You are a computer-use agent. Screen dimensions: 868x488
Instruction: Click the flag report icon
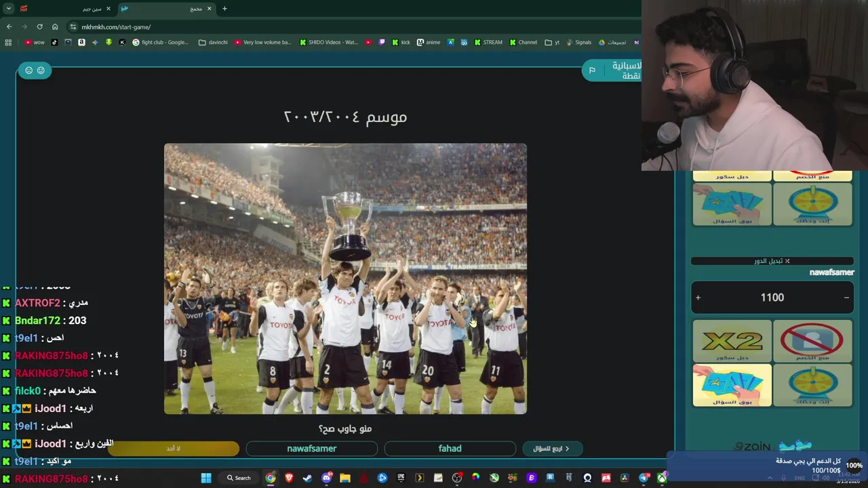[592, 70]
